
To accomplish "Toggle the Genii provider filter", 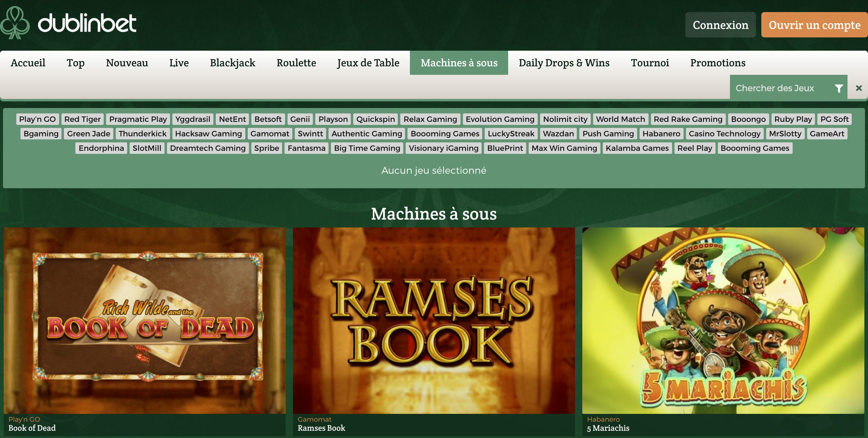I will 300,119.
